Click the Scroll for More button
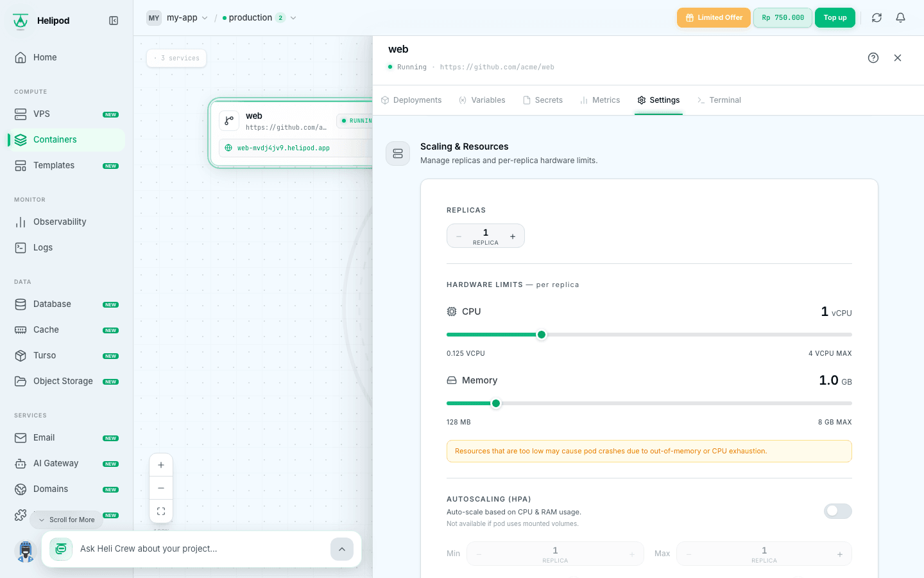This screenshot has height=578, width=924. coord(66,520)
